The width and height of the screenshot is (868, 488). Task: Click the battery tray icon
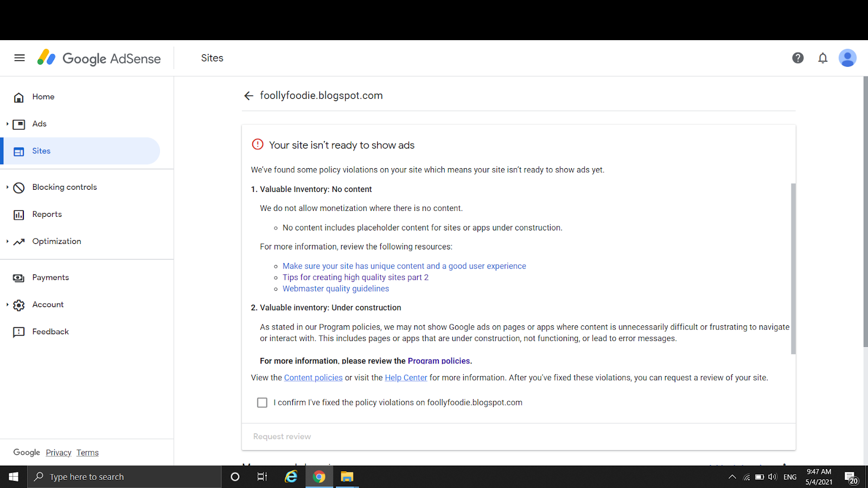pos(759,477)
